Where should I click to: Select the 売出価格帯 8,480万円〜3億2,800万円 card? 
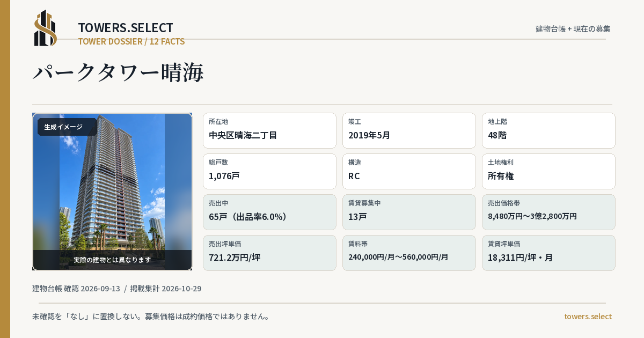coord(548,212)
